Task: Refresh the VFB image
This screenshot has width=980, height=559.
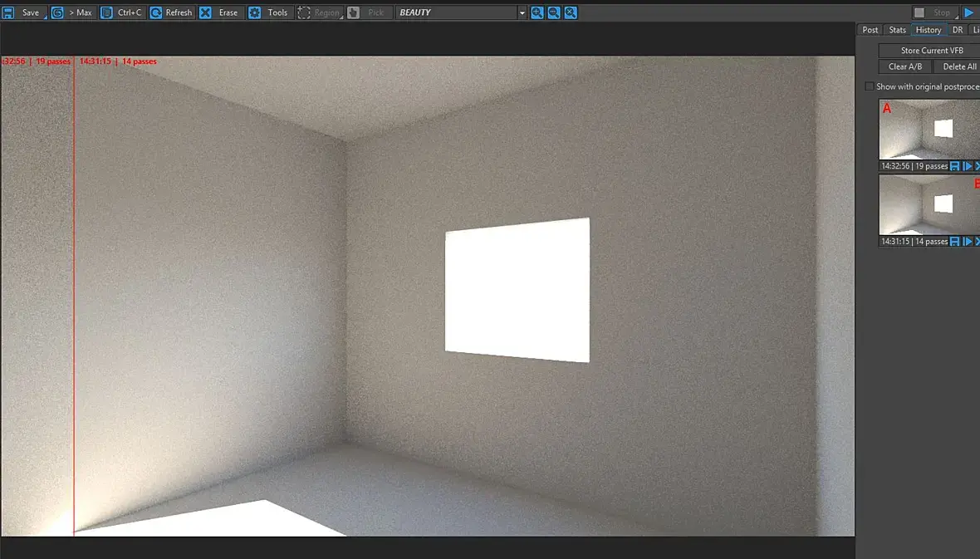Action: point(171,12)
